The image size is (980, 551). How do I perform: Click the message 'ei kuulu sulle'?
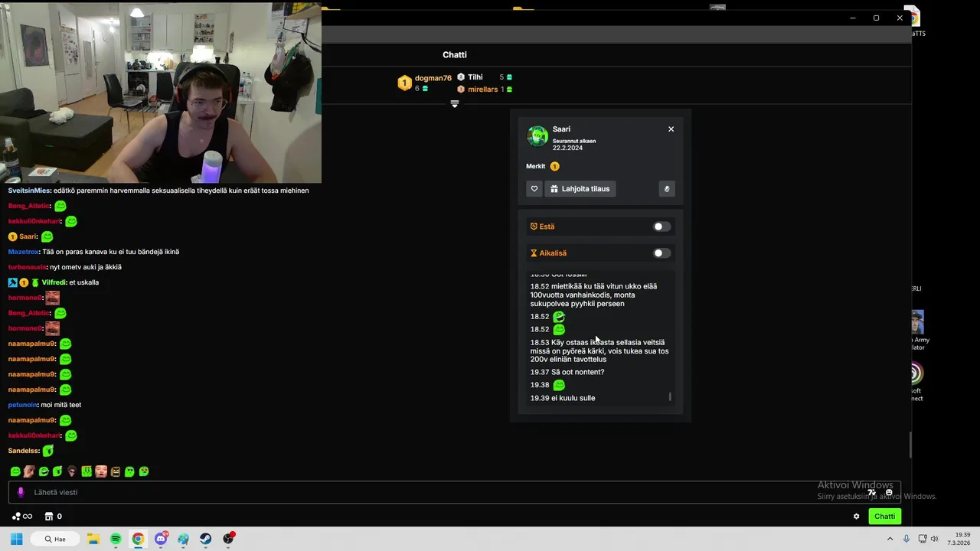point(573,398)
